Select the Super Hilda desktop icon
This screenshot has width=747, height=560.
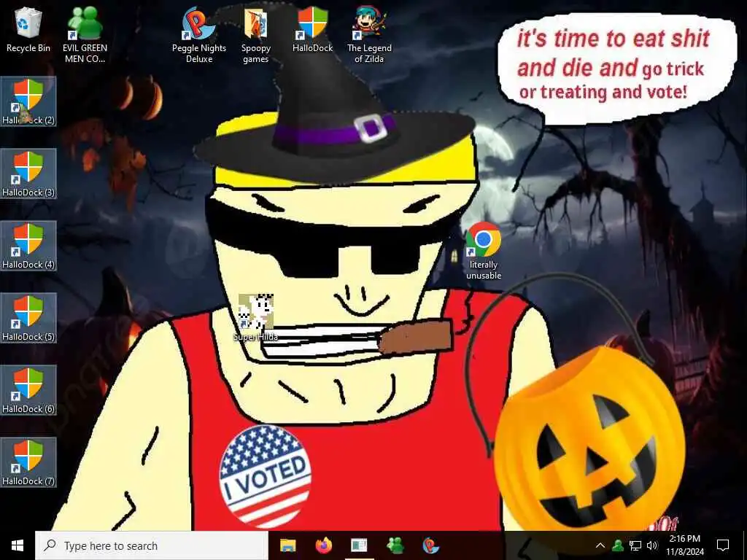(256, 318)
